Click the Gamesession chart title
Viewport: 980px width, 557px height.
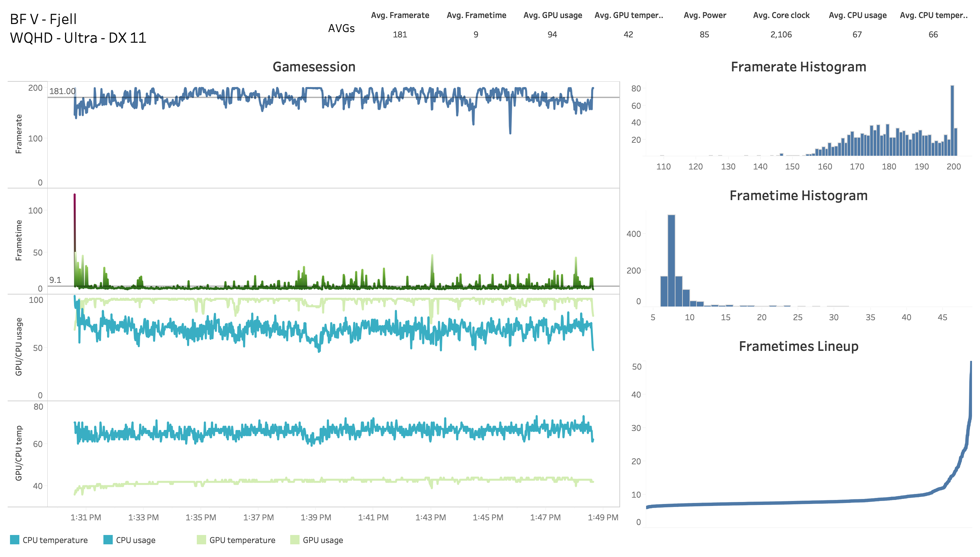[x=314, y=67]
